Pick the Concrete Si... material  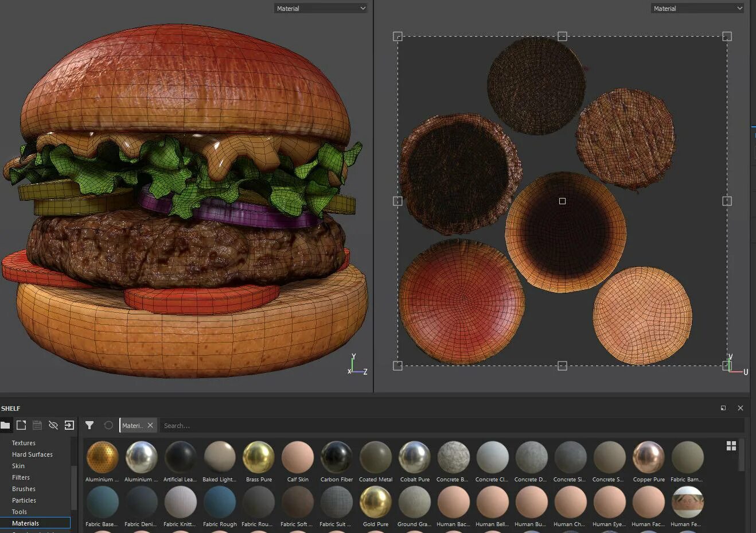[x=571, y=457]
